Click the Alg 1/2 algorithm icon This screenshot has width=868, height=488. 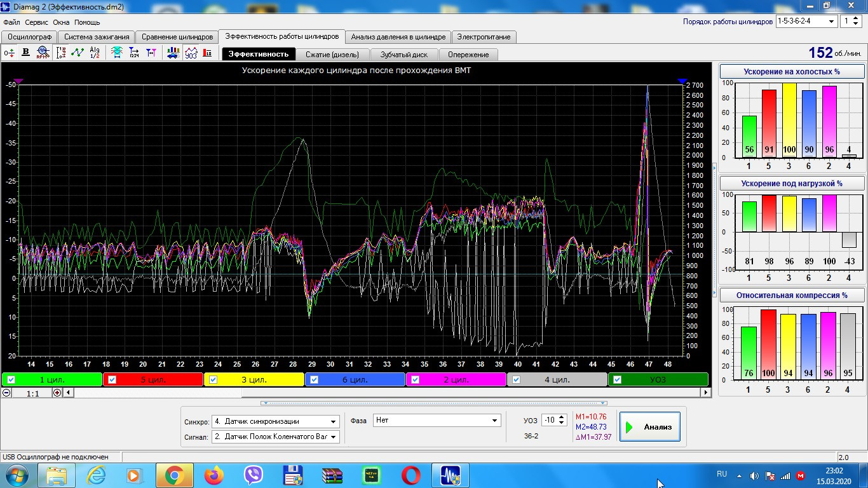95,53
